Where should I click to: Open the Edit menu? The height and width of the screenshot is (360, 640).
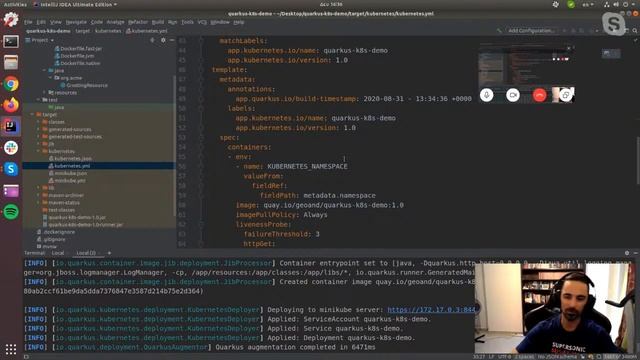click(41, 22)
